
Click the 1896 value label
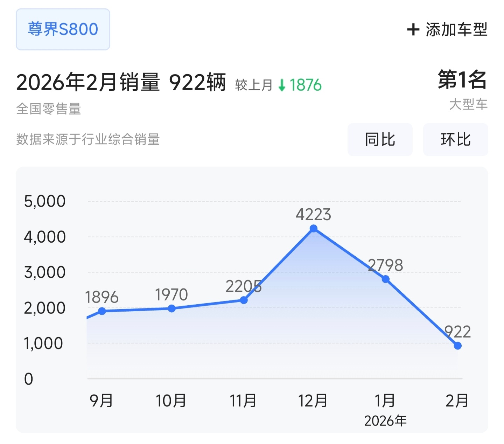tap(102, 297)
